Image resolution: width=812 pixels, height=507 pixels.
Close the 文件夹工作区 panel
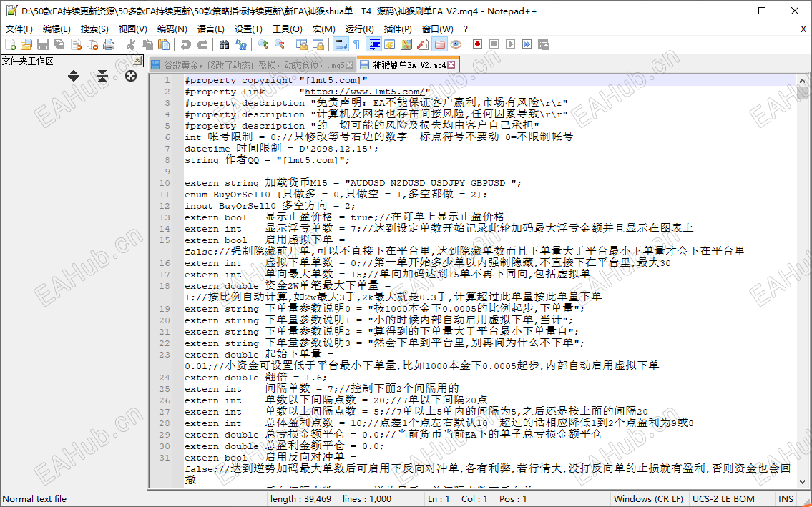[137, 61]
